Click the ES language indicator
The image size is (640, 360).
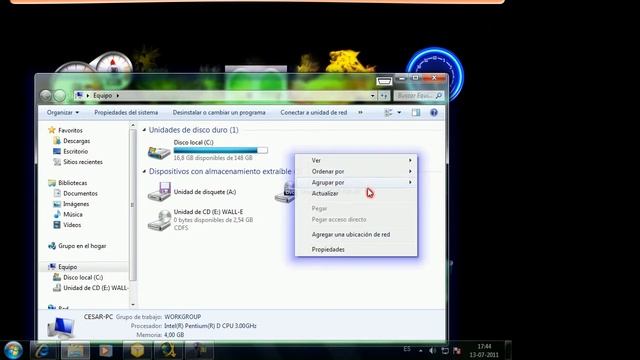(x=407, y=349)
